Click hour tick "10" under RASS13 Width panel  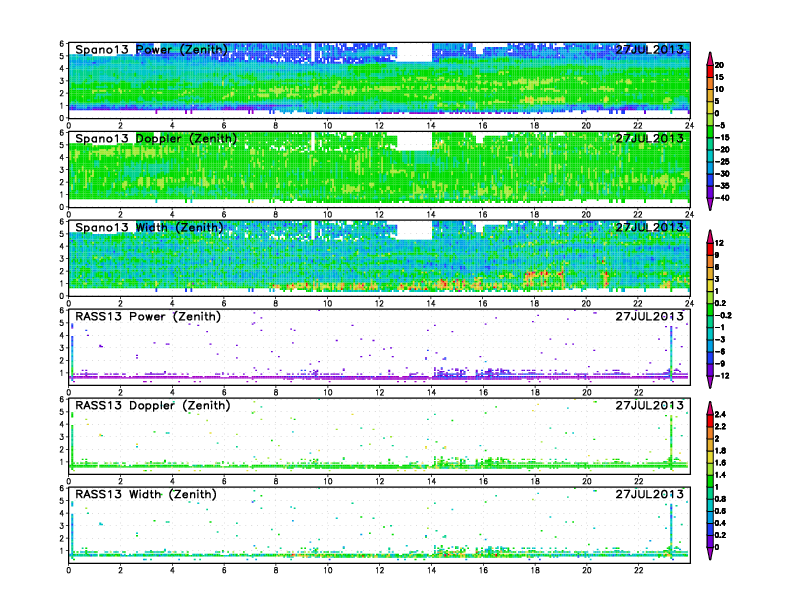pos(327,570)
